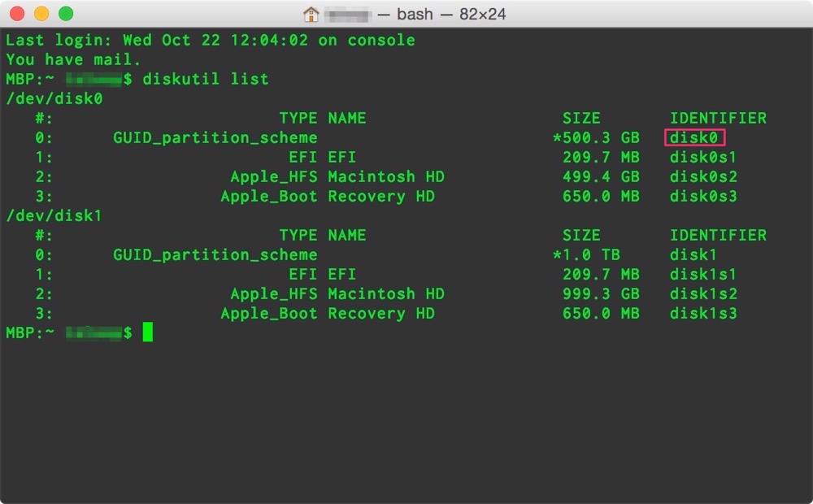The image size is (813, 504).
Task: Click the '999.3 GB' size value
Action: [601, 294]
